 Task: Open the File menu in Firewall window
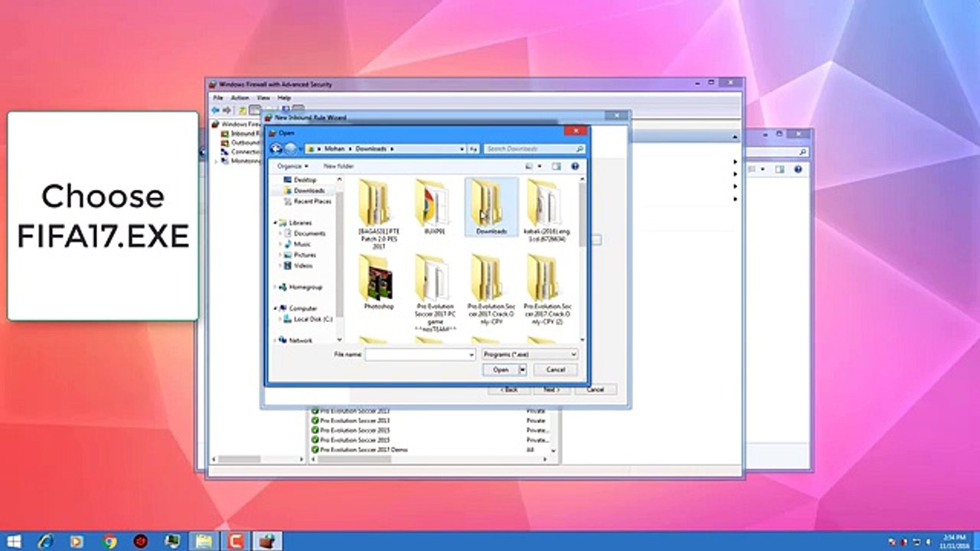pos(218,98)
